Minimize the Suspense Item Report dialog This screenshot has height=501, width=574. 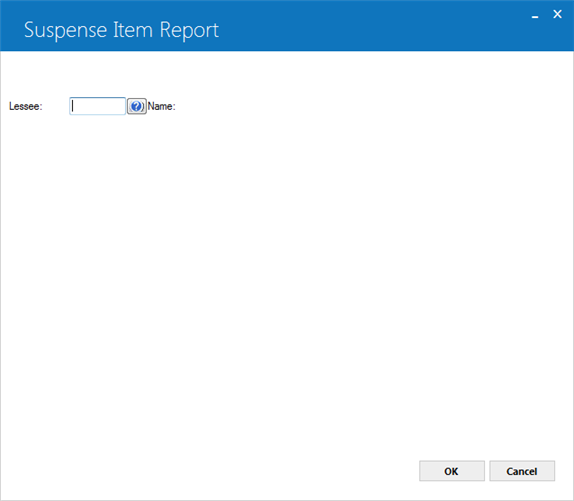point(535,16)
